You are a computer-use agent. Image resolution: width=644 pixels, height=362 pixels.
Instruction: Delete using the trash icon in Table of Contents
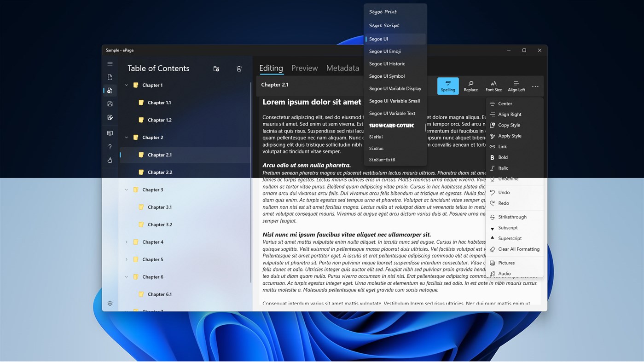[239, 68]
